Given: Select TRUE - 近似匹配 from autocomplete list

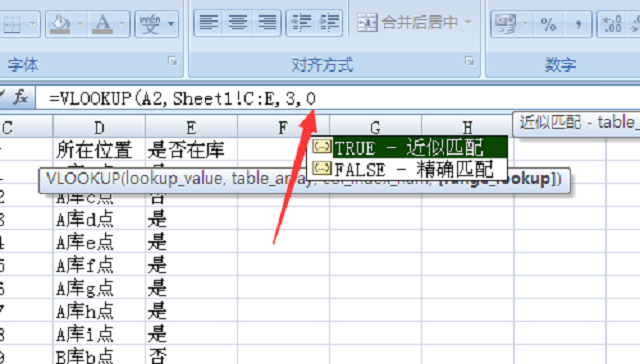Looking at the screenshot, I should pos(409,147).
